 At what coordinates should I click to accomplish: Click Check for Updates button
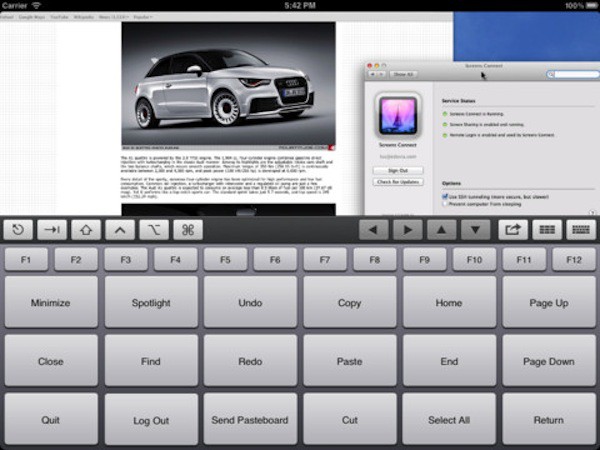(x=398, y=182)
